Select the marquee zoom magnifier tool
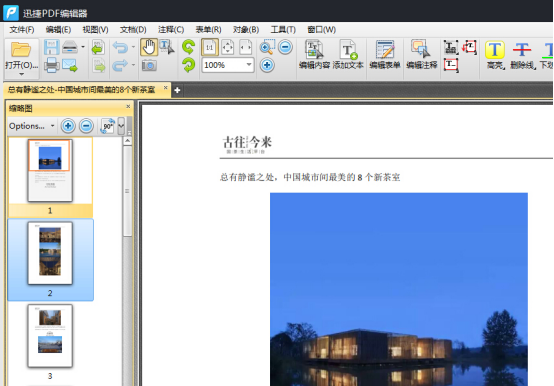The height and width of the screenshot is (386, 554). point(267,47)
